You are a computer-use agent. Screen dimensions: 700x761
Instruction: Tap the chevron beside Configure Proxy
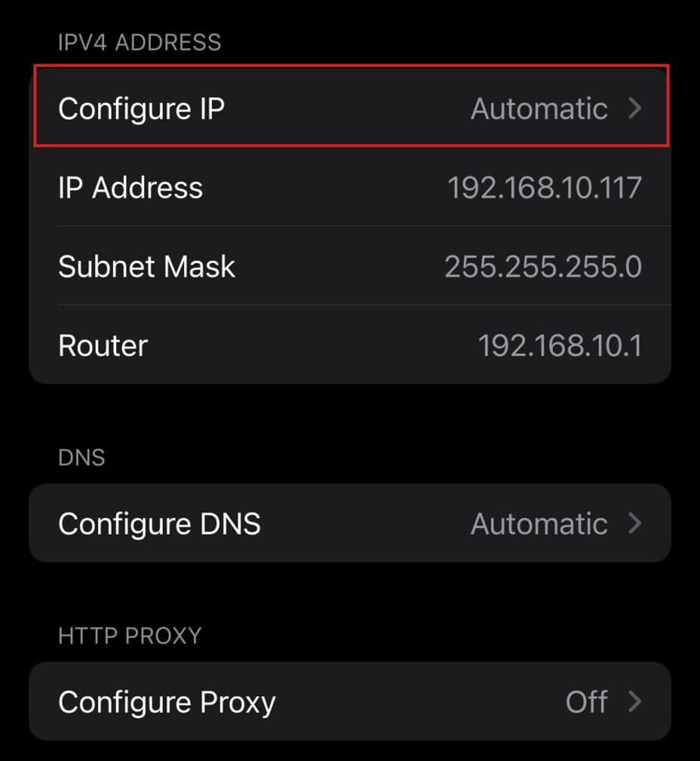pyautogui.click(x=635, y=702)
